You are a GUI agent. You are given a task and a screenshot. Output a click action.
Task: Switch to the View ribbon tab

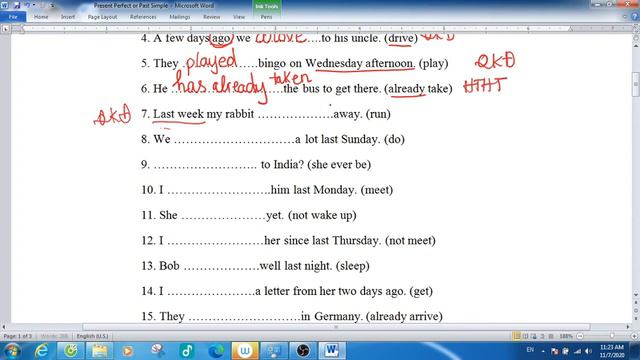click(x=239, y=17)
